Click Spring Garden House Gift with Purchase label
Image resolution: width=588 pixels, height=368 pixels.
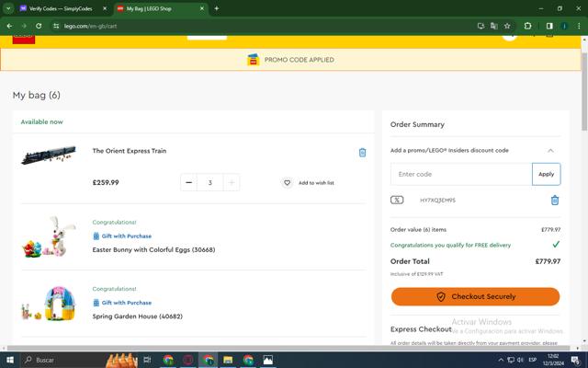[122, 303]
